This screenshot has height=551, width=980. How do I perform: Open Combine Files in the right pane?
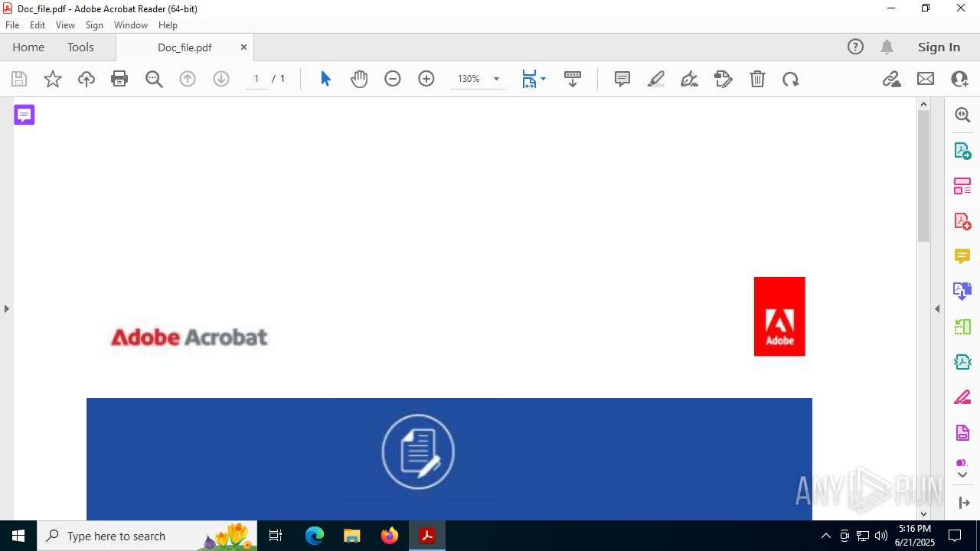pos(962,291)
